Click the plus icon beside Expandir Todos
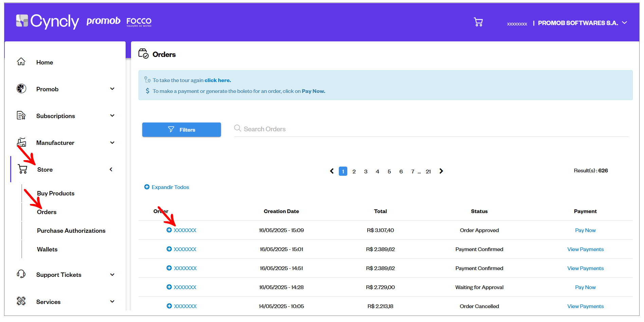 point(147,187)
